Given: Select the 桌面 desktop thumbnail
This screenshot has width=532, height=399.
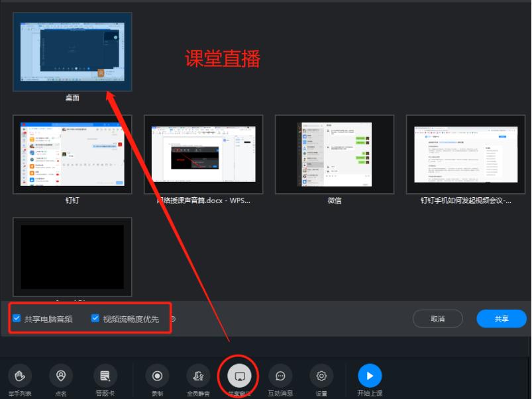Looking at the screenshot, I should 72,52.
